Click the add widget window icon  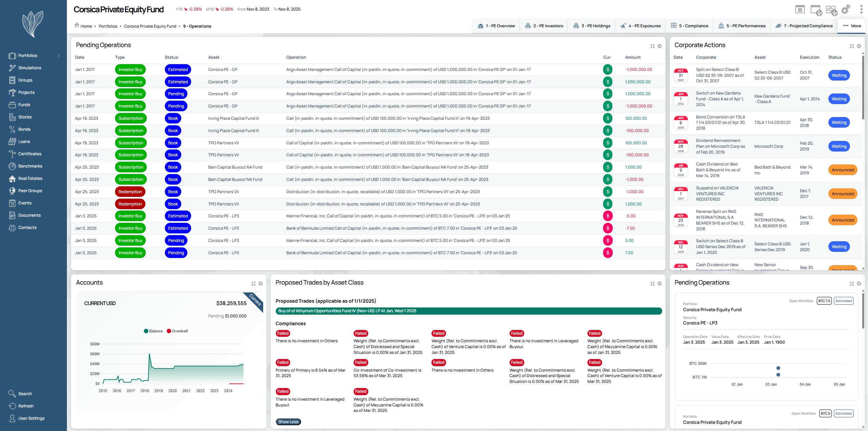[816, 10]
